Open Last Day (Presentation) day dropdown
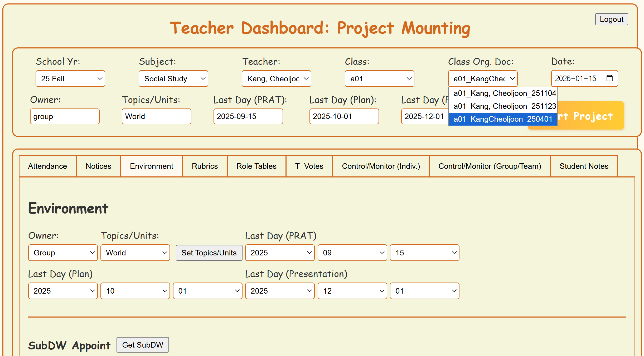644x356 pixels. point(424,291)
